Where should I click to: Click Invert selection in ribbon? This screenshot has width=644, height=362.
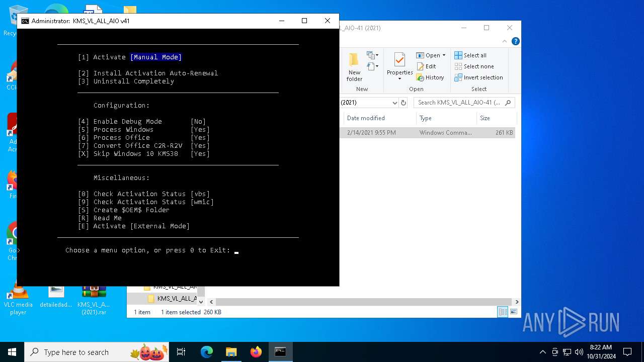click(x=478, y=77)
